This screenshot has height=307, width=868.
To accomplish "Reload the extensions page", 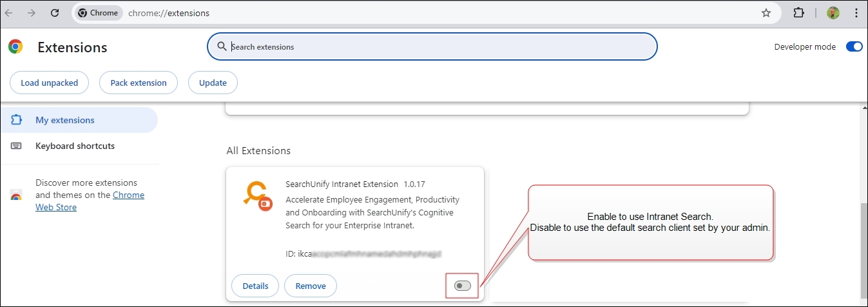I will click(55, 13).
